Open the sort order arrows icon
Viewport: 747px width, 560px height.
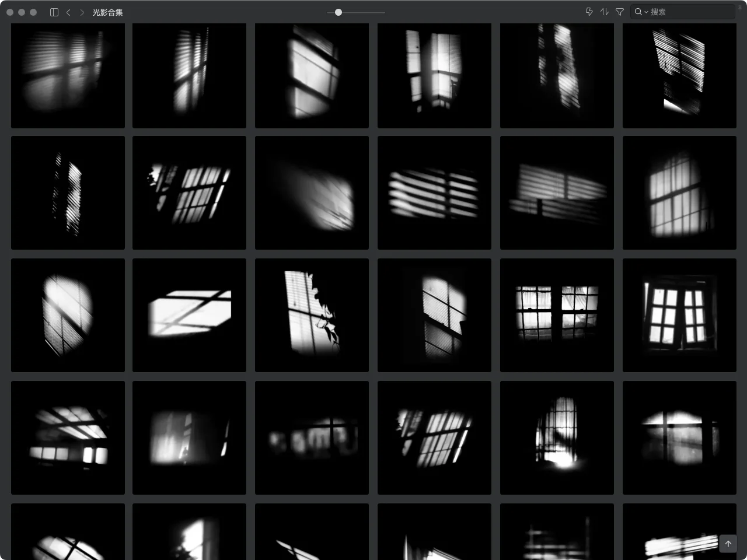604,12
